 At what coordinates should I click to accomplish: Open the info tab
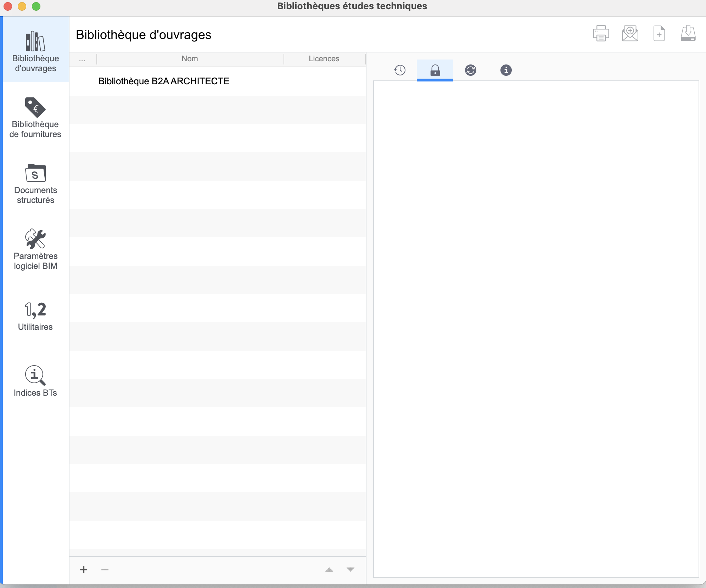(506, 70)
